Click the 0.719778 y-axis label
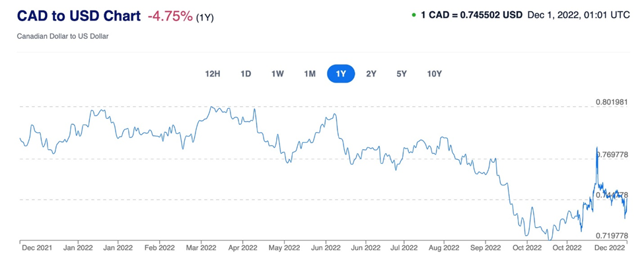Viewport: 644px width, 268px height. (611, 236)
